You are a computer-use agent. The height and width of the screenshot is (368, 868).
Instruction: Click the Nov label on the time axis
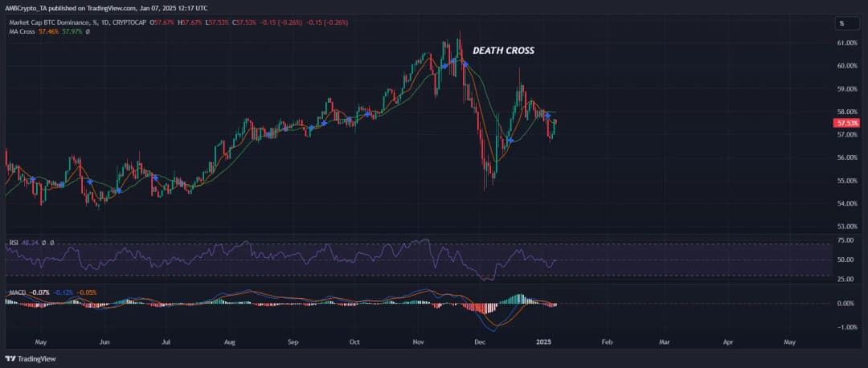pyautogui.click(x=417, y=341)
